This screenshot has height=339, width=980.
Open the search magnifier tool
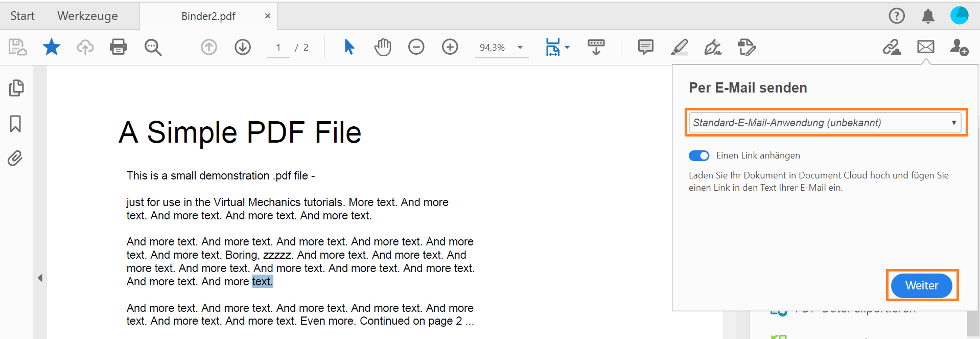coord(153,47)
